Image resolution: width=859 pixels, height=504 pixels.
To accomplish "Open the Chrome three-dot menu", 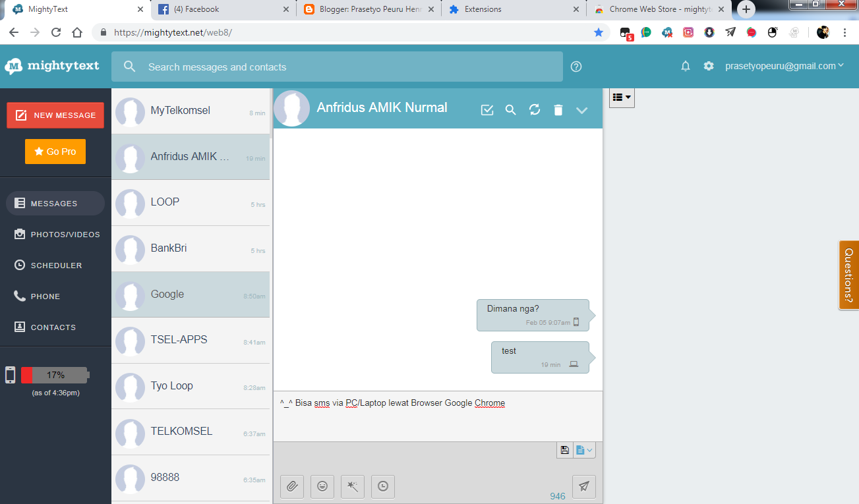I will click(844, 32).
